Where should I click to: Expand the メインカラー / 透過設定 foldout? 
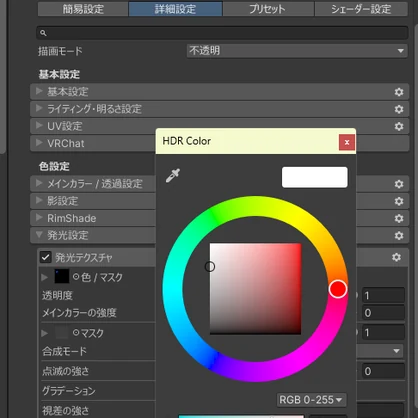point(39,183)
